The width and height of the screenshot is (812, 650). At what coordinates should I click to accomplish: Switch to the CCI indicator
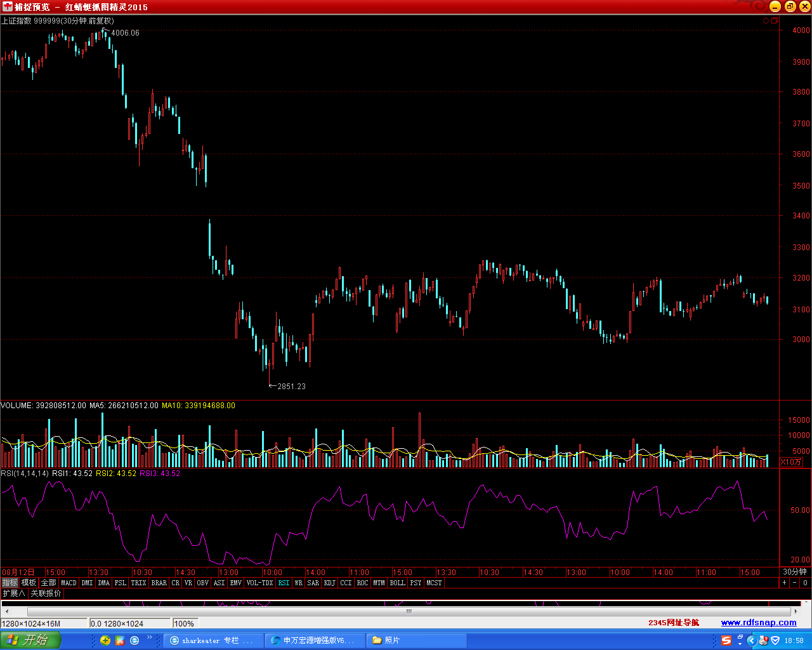coord(346,583)
